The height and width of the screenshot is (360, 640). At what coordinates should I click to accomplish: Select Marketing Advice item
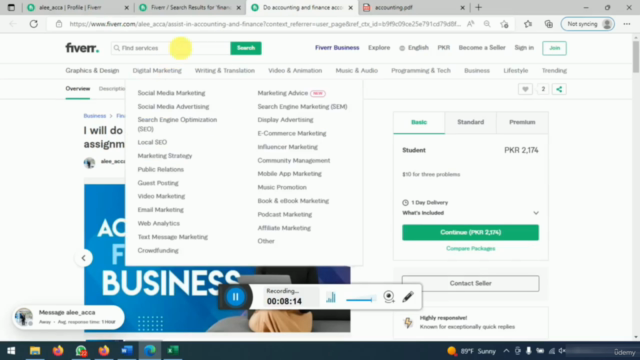(x=283, y=93)
